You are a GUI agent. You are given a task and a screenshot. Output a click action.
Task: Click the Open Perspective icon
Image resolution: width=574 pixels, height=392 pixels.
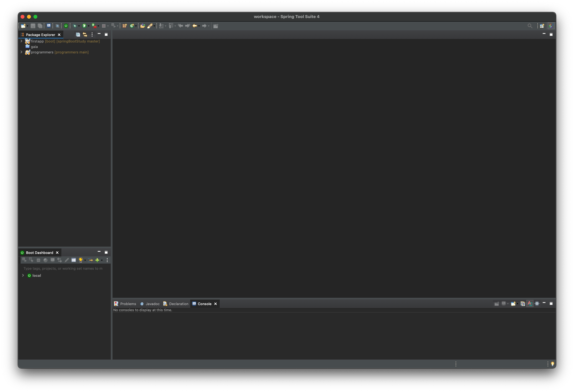pos(542,26)
